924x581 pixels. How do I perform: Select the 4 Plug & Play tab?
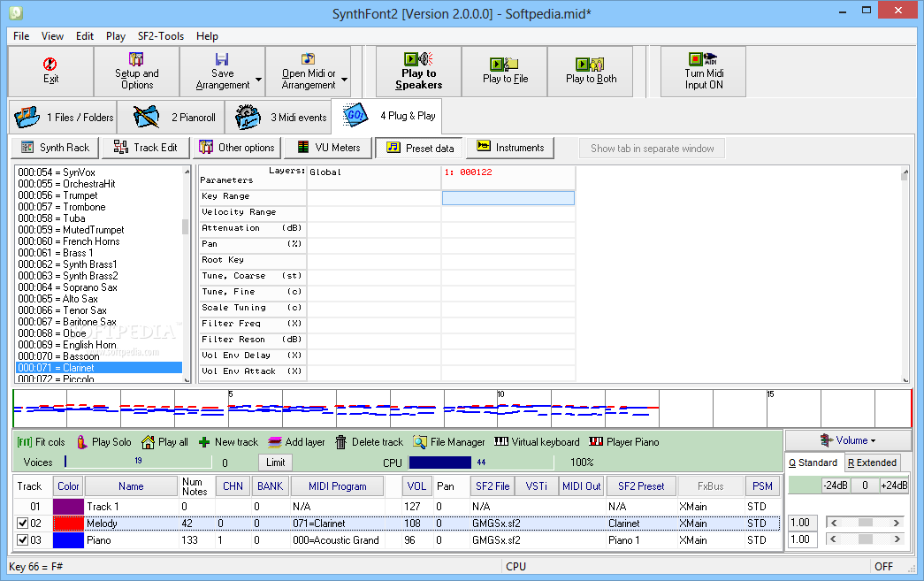(386, 116)
